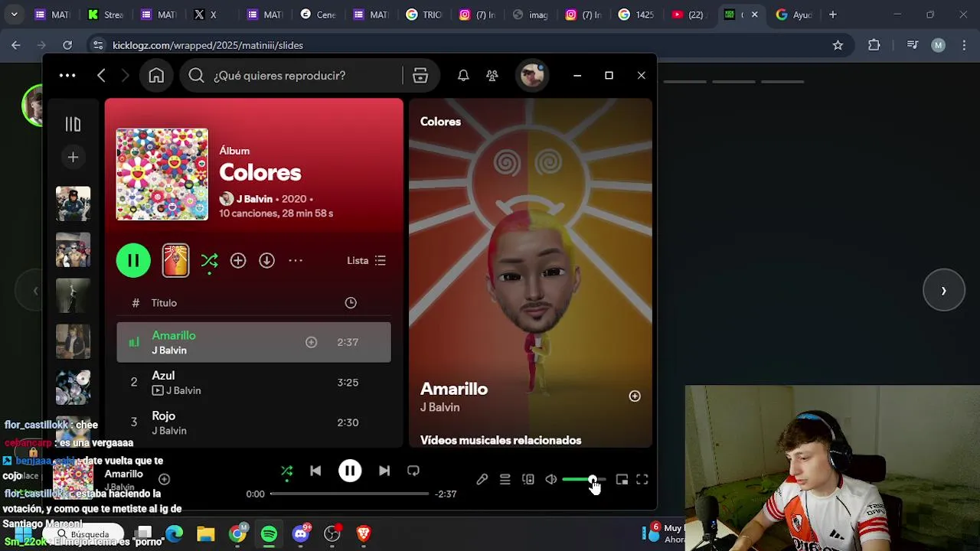Screen dimensions: 980x551
Task: Select the Azul track row
Action: tap(253, 383)
